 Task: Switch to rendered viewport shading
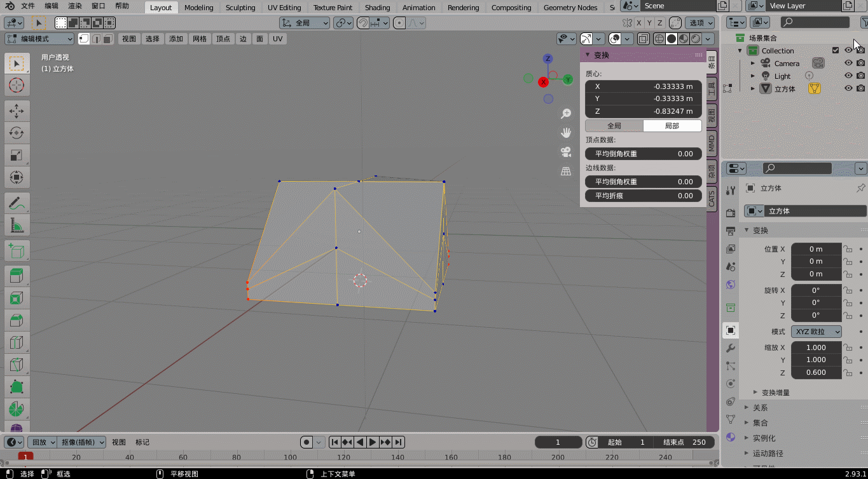696,39
